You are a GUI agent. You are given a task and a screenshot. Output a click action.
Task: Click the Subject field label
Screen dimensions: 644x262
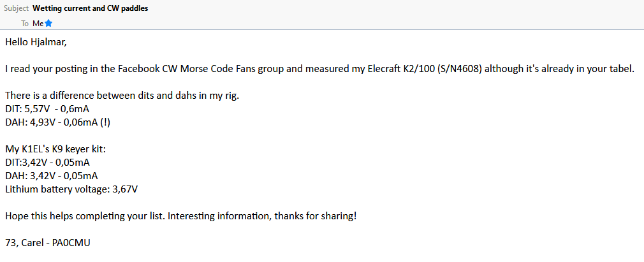click(x=17, y=8)
